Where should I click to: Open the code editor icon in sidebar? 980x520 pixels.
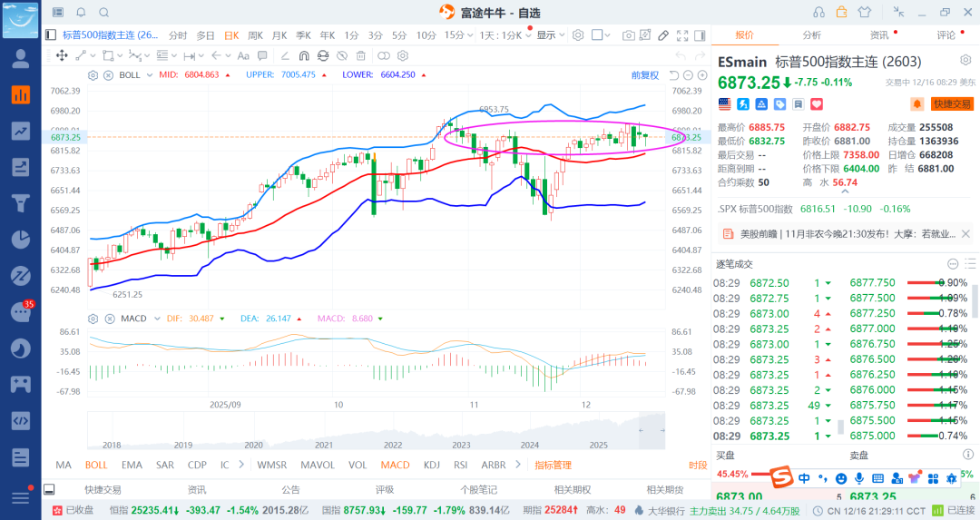pyautogui.click(x=21, y=420)
